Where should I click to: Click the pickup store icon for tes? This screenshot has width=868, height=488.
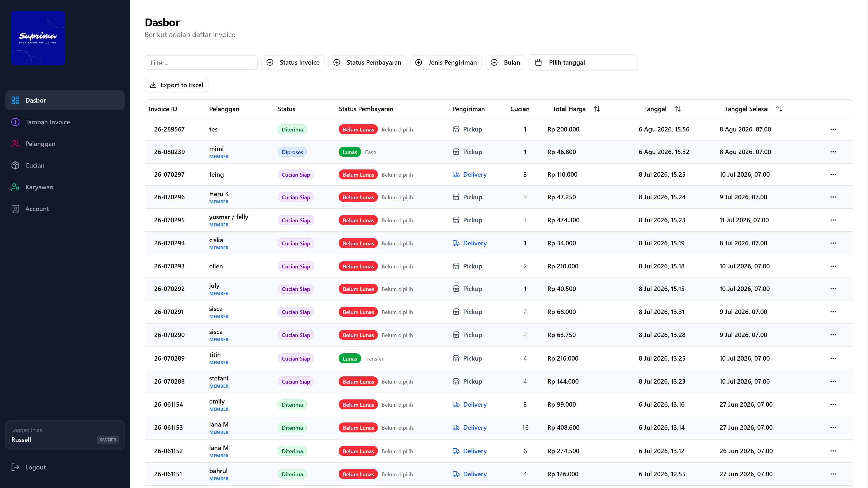tap(456, 129)
